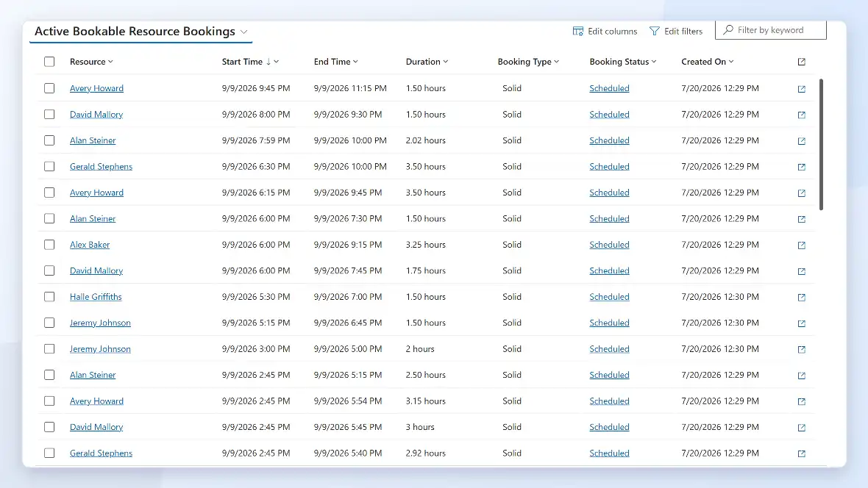Open the record icon for the Avery Howard 2:45 PM booking
Viewport: 868px width, 488px height.
[x=801, y=401]
